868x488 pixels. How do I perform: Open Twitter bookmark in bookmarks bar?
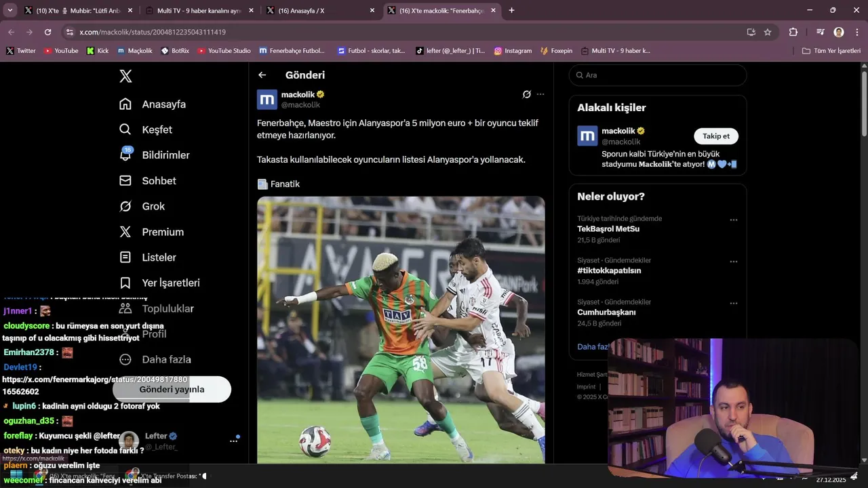pyautogui.click(x=21, y=51)
